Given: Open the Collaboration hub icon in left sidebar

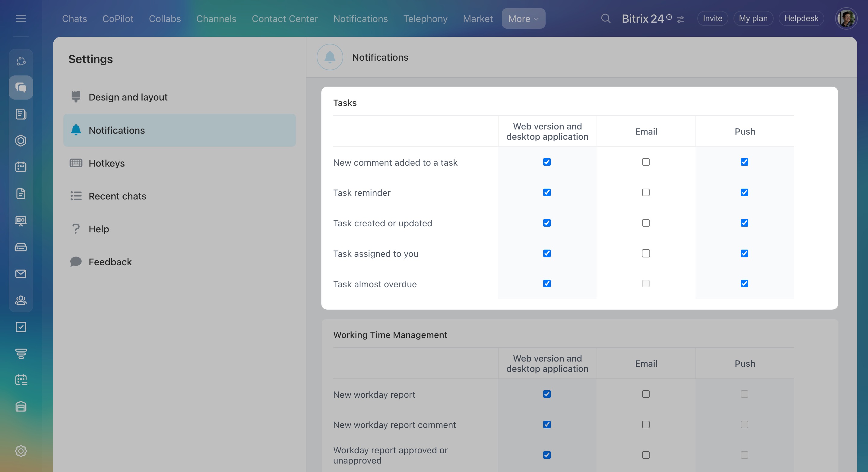Looking at the screenshot, I should pyautogui.click(x=21, y=61).
